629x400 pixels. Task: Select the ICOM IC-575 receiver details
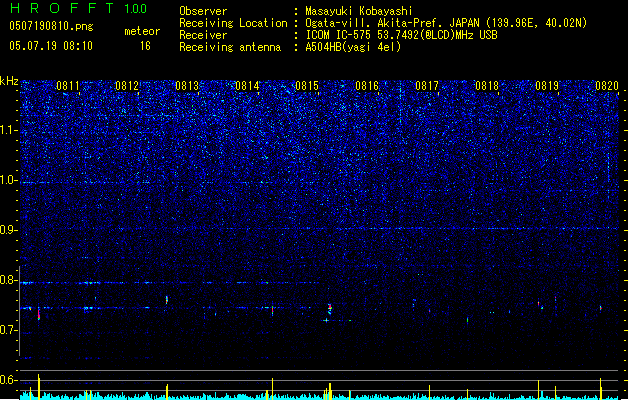(402, 35)
